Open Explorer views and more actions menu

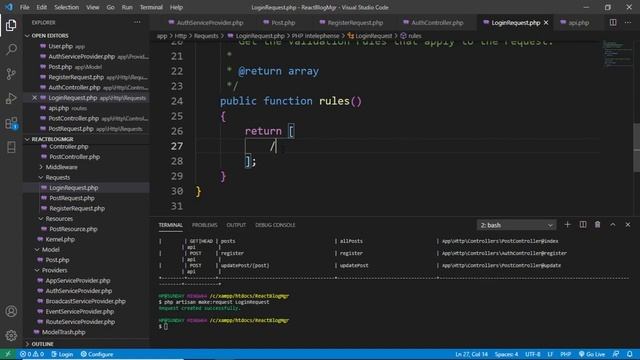pyautogui.click(x=137, y=22)
